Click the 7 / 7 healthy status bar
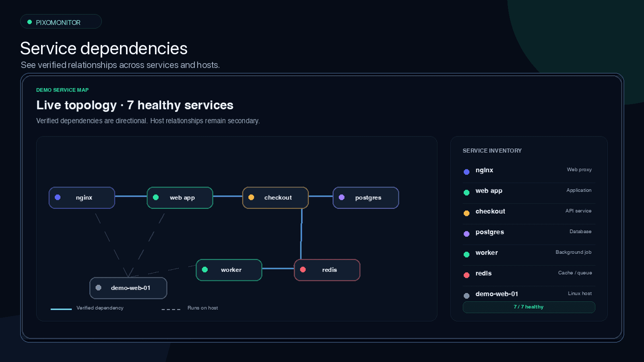Screen dimensions: 644x362 pyautogui.click(x=529, y=307)
